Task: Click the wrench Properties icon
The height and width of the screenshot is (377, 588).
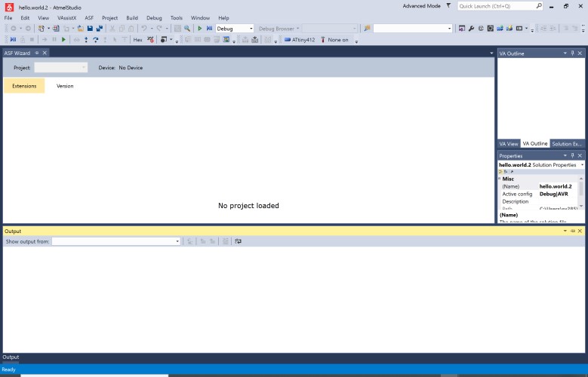Action: point(471,29)
